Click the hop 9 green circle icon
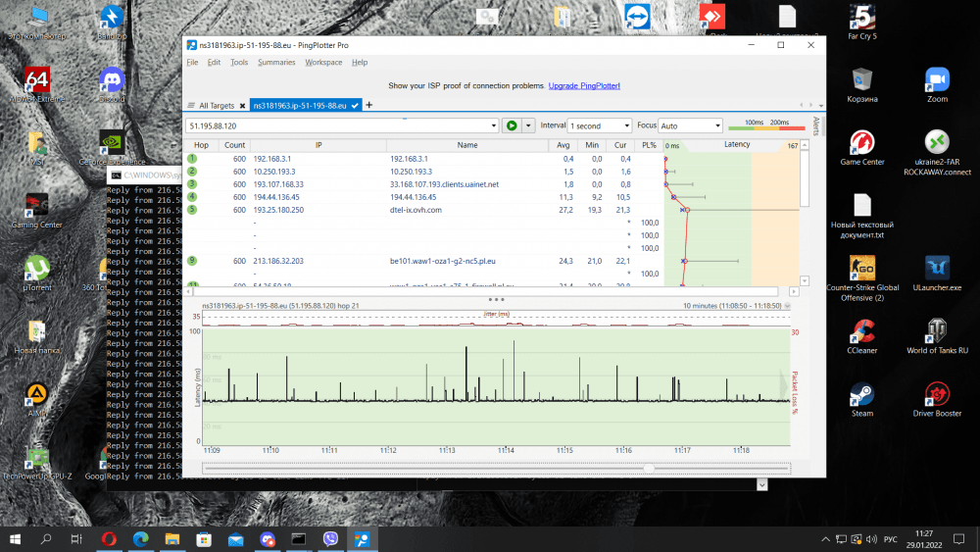The image size is (980, 552). [x=193, y=261]
